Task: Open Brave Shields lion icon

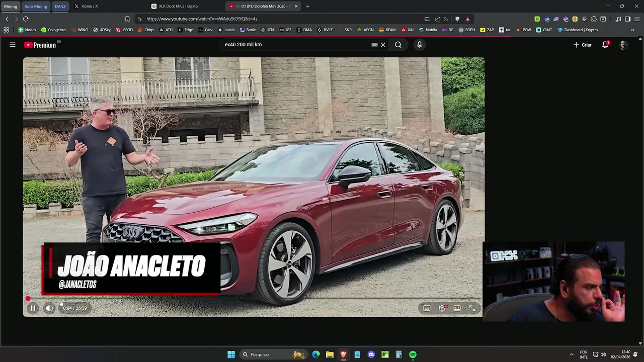Action: pyautogui.click(x=457, y=19)
